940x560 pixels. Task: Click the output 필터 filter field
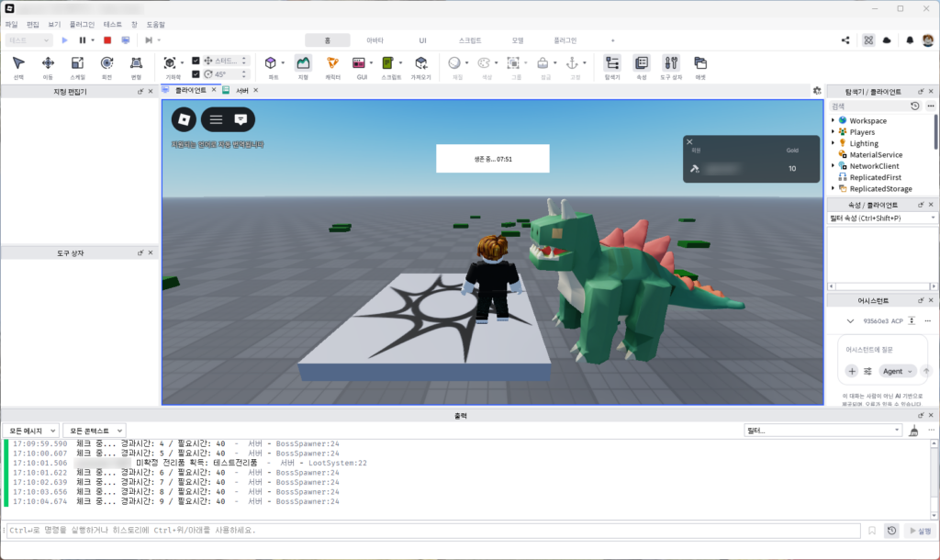click(822, 431)
